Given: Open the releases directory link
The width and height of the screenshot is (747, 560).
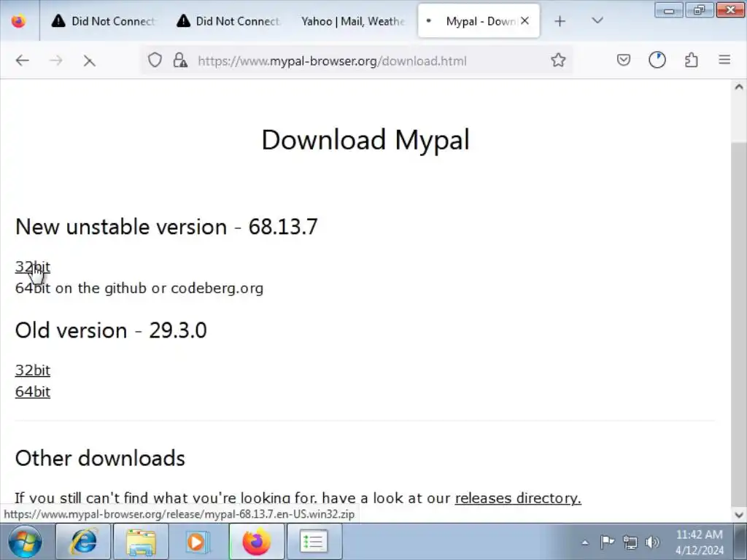Looking at the screenshot, I should click(518, 497).
